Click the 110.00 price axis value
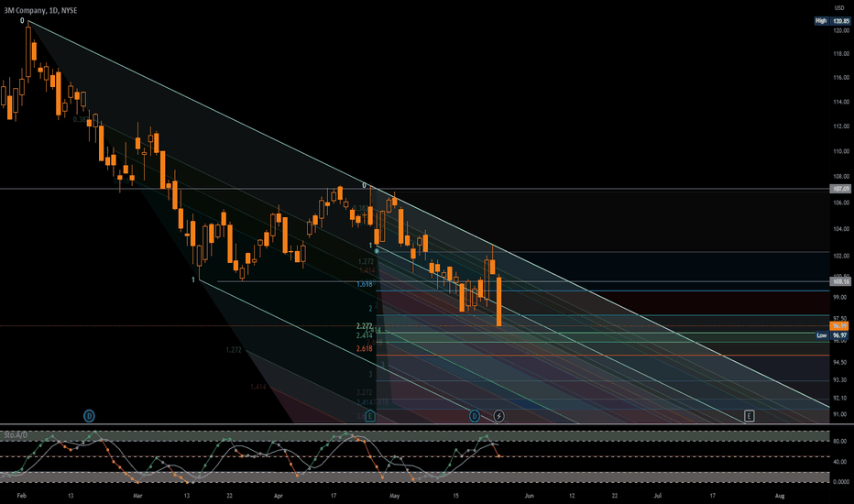 click(841, 151)
